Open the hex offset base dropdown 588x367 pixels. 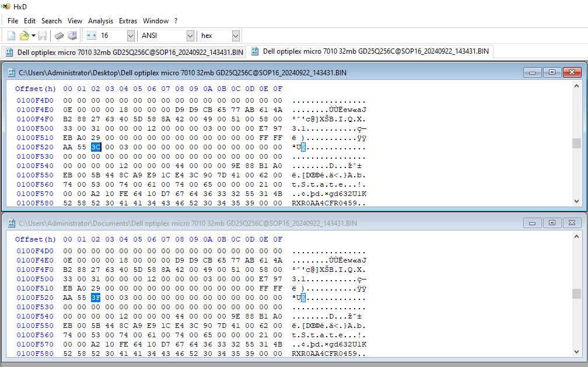236,36
